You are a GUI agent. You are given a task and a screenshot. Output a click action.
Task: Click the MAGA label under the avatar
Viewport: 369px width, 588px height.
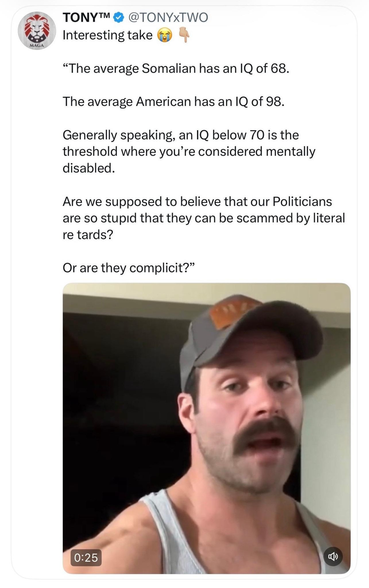pyautogui.click(x=36, y=46)
